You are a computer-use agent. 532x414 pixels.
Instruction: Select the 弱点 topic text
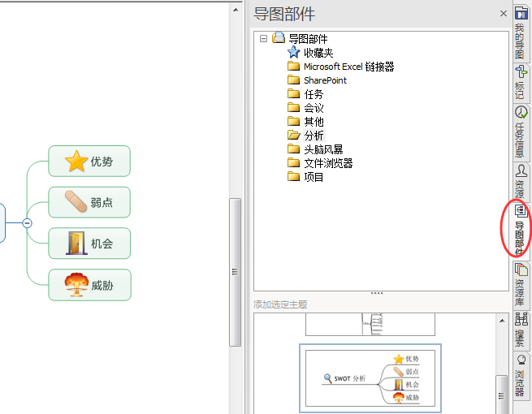coord(102,203)
